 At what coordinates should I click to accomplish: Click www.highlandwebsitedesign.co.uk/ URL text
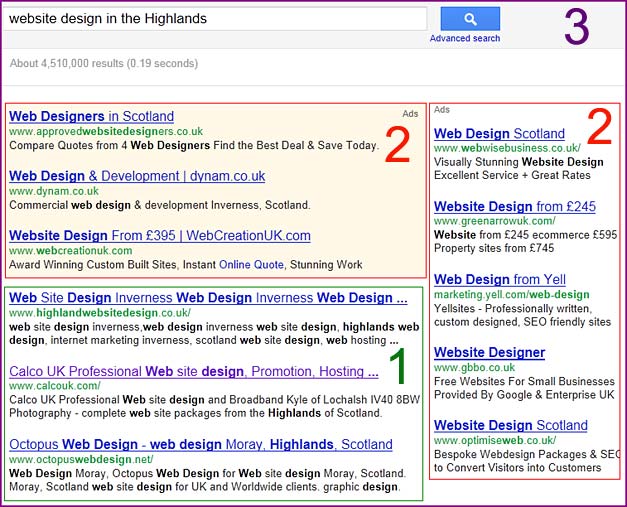point(100,313)
